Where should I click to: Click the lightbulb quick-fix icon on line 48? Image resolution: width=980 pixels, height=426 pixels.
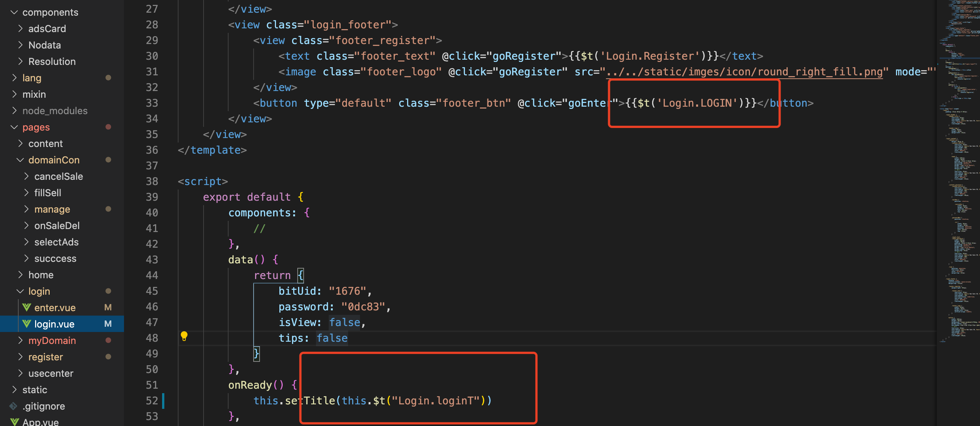[184, 336]
